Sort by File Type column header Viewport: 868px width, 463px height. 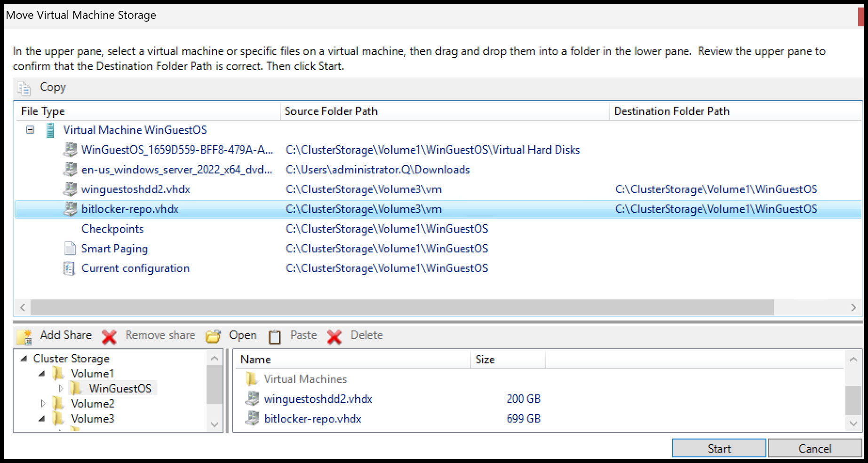point(148,111)
